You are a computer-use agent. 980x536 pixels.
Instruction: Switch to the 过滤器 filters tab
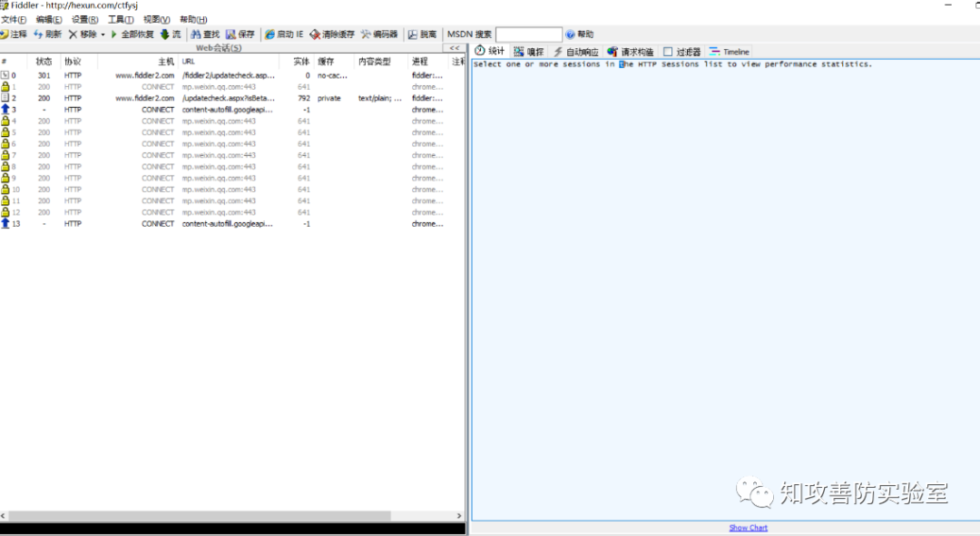tap(681, 52)
